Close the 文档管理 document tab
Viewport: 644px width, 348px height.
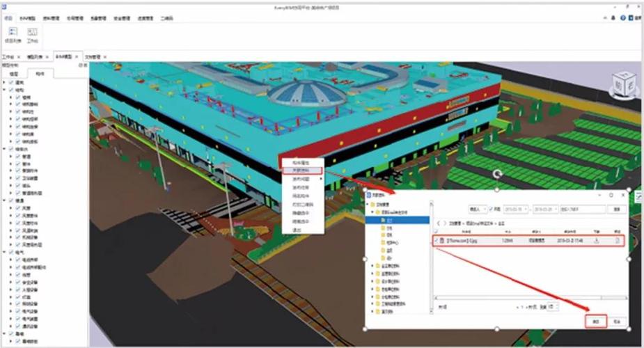coord(105,57)
